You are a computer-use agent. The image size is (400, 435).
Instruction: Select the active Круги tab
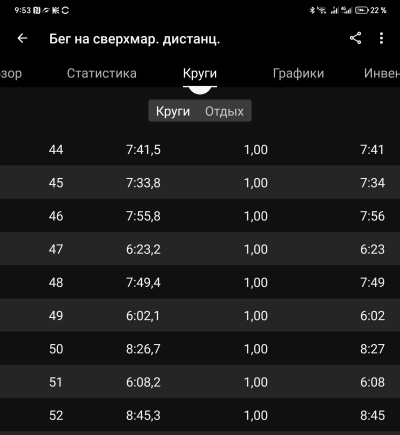[x=200, y=73]
